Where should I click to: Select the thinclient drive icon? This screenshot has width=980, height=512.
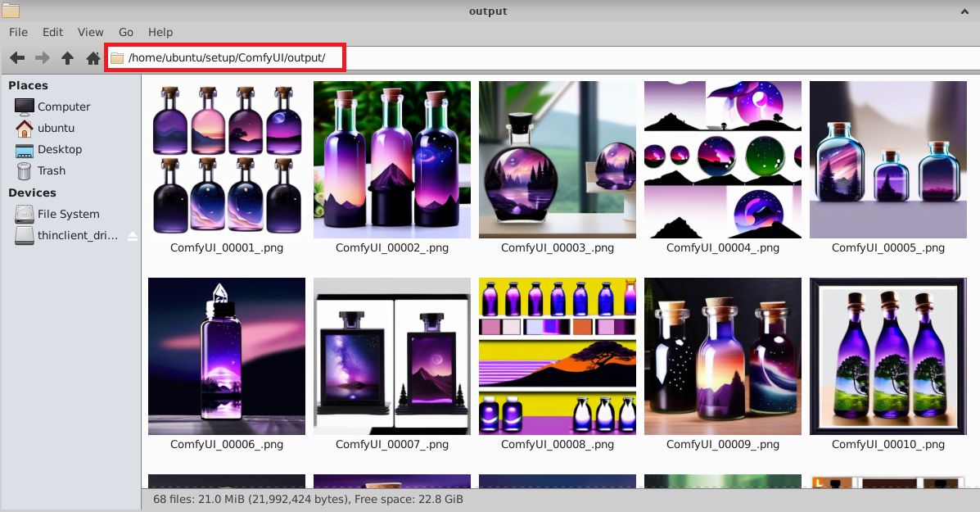click(25, 235)
